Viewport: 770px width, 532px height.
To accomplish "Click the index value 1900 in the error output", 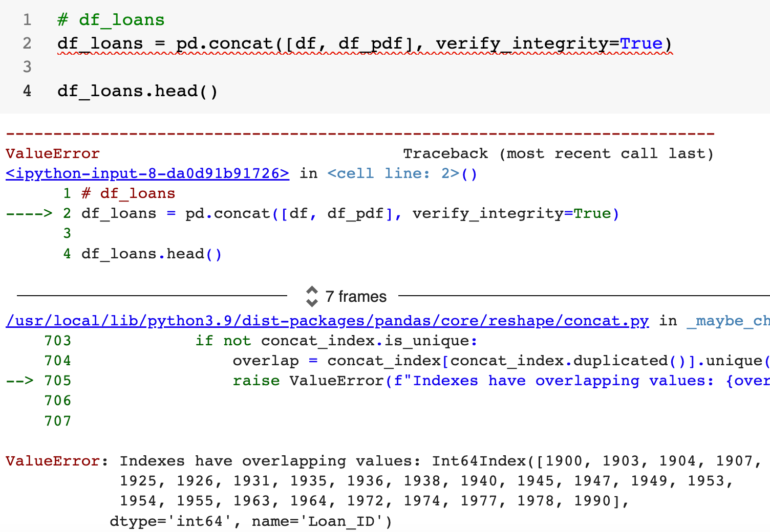I will [564, 461].
